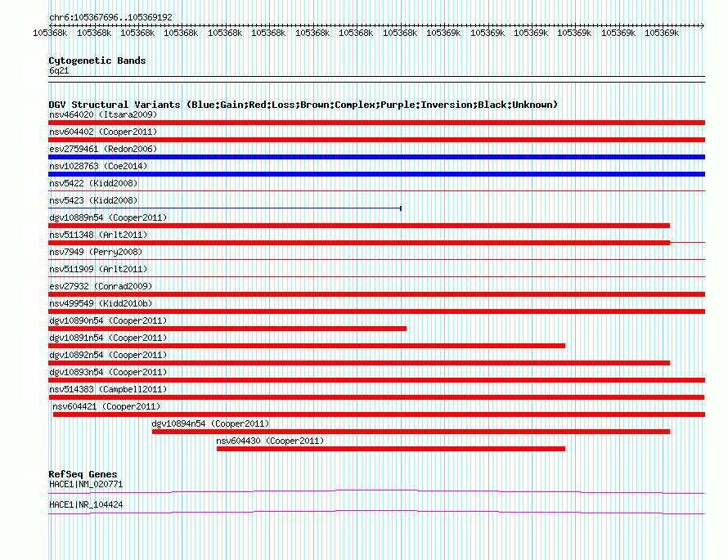728x560 pixels.
Task: Open the esv2759461 (Redon2006) variant label
Action: point(103,149)
